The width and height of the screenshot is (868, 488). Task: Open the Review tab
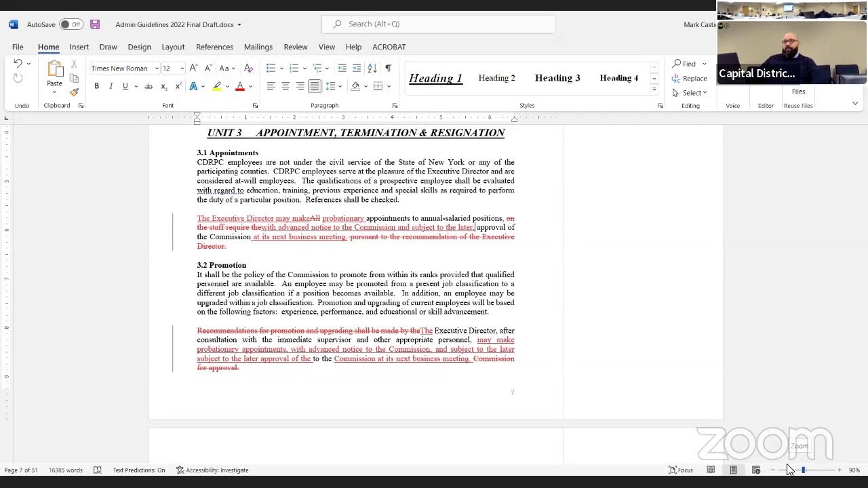tap(295, 47)
